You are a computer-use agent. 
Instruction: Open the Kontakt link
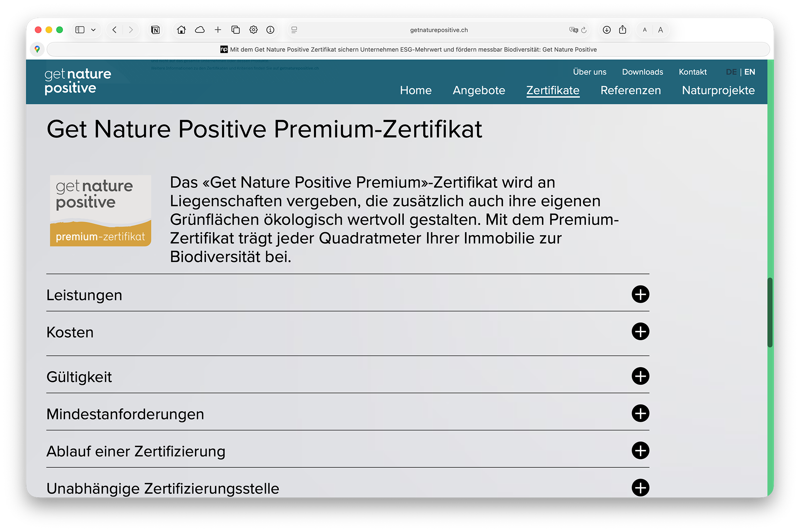click(692, 72)
